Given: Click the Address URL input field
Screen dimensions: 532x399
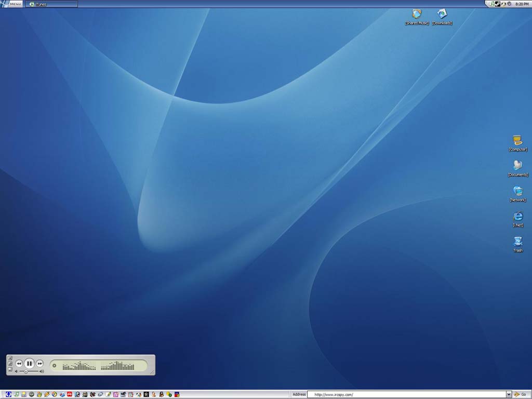Looking at the screenshot, I should [x=405, y=394].
